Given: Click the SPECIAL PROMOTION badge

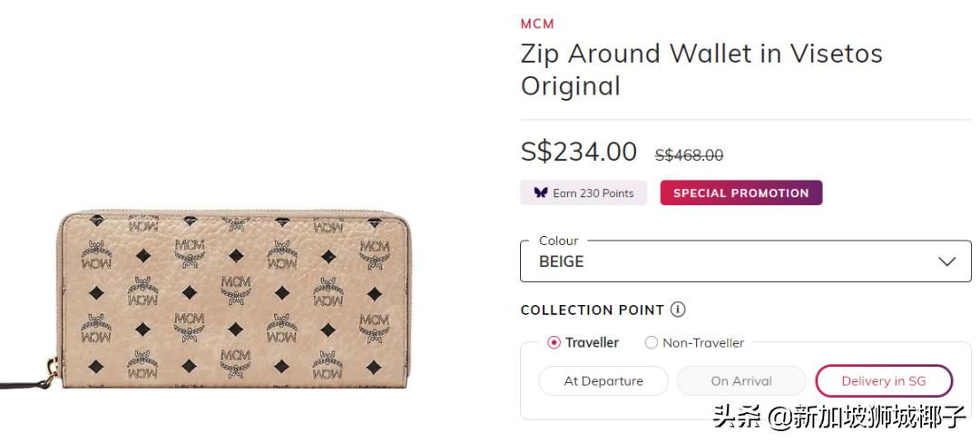Looking at the screenshot, I should click(740, 193).
